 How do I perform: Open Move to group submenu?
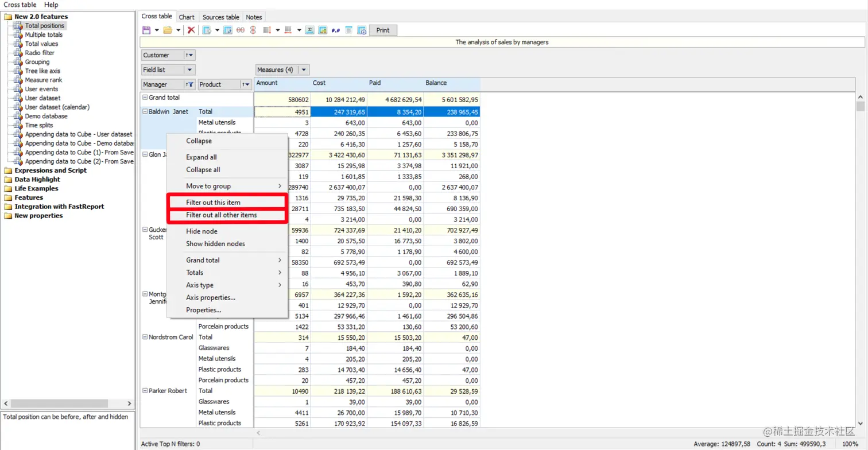[x=227, y=186]
